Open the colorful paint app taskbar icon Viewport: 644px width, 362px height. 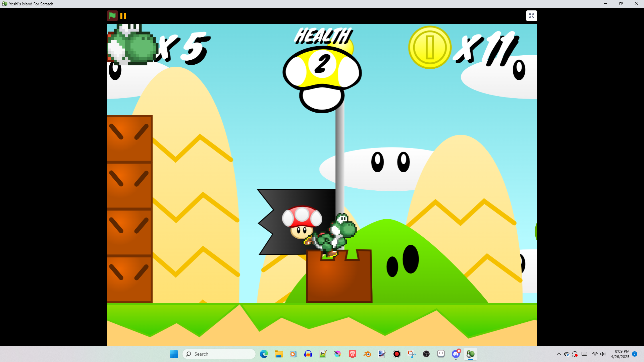[x=337, y=354]
